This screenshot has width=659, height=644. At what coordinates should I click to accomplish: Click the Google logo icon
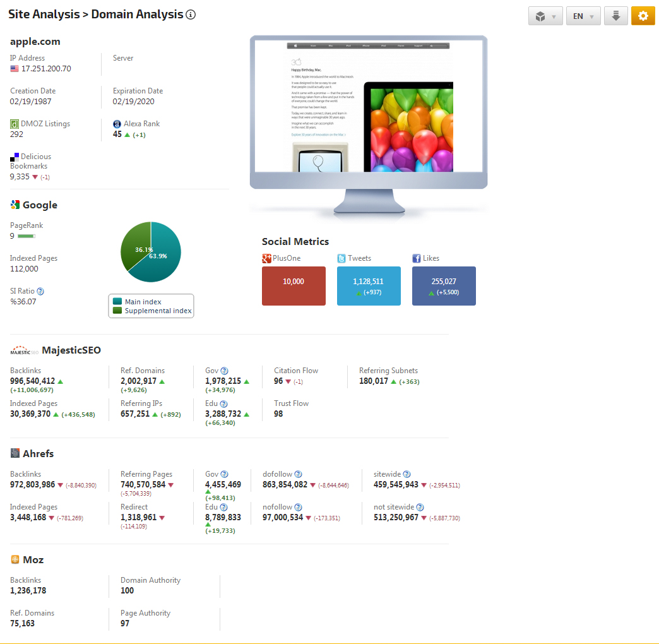coord(15,205)
